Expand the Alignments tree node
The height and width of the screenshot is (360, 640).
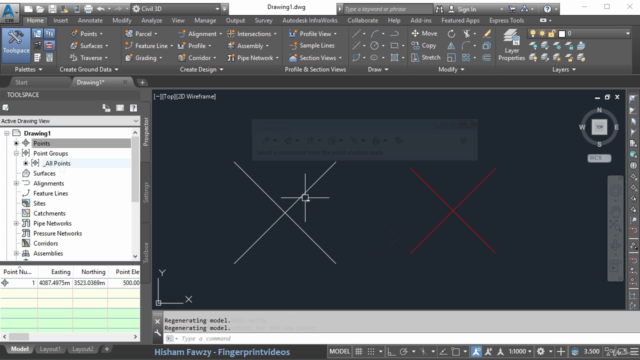tap(16, 184)
